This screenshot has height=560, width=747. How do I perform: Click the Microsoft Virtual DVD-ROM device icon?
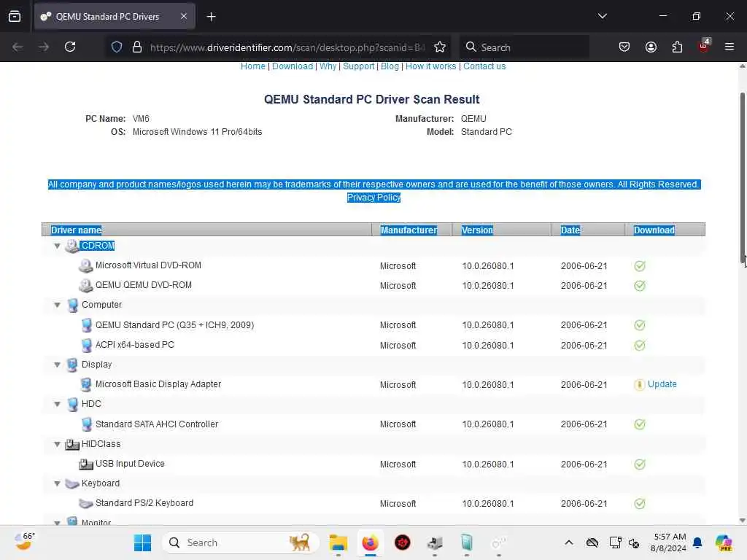tap(86, 265)
